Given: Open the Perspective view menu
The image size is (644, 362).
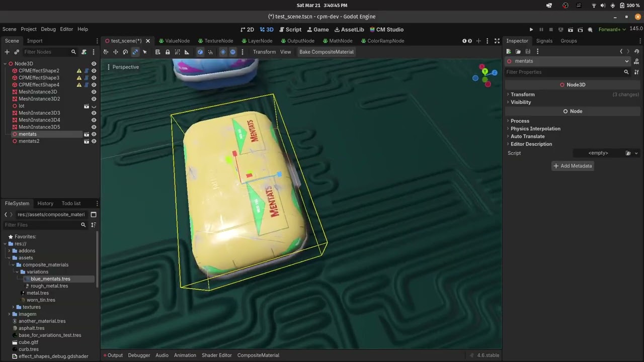Looking at the screenshot, I should click(123, 67).
